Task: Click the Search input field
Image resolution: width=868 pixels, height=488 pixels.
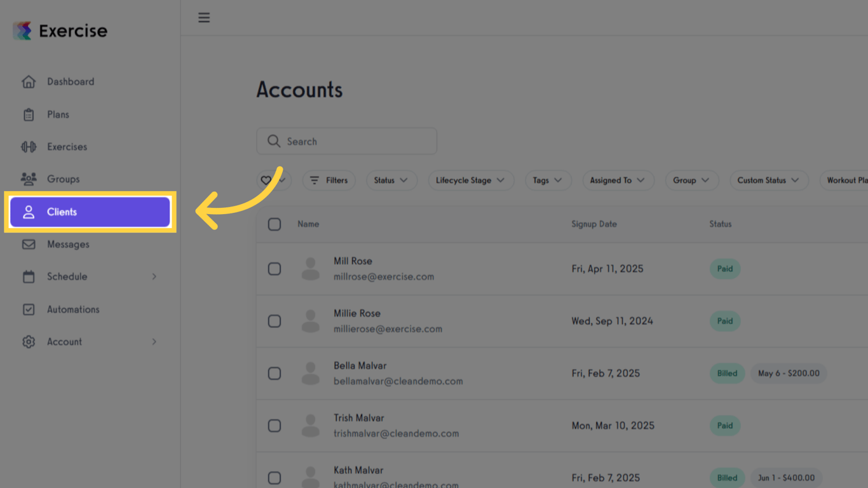Action: click(x=347, y=141)
